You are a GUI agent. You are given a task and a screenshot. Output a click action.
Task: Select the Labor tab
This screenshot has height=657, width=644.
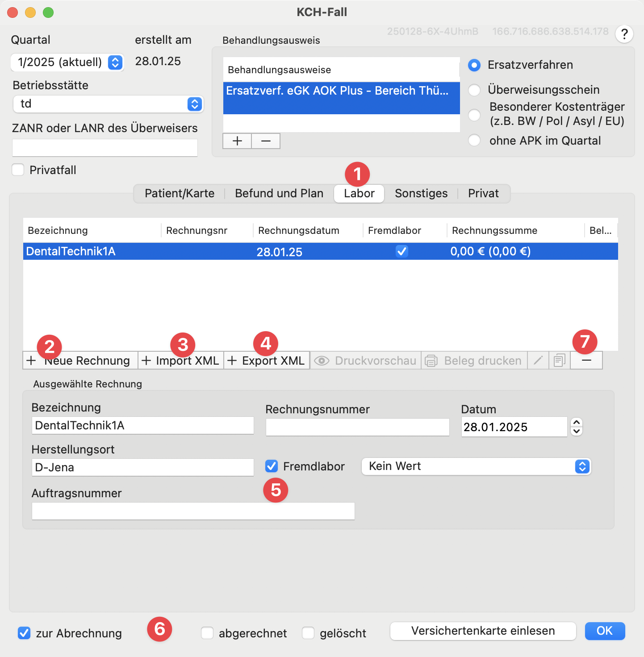[x=359, y=193]
